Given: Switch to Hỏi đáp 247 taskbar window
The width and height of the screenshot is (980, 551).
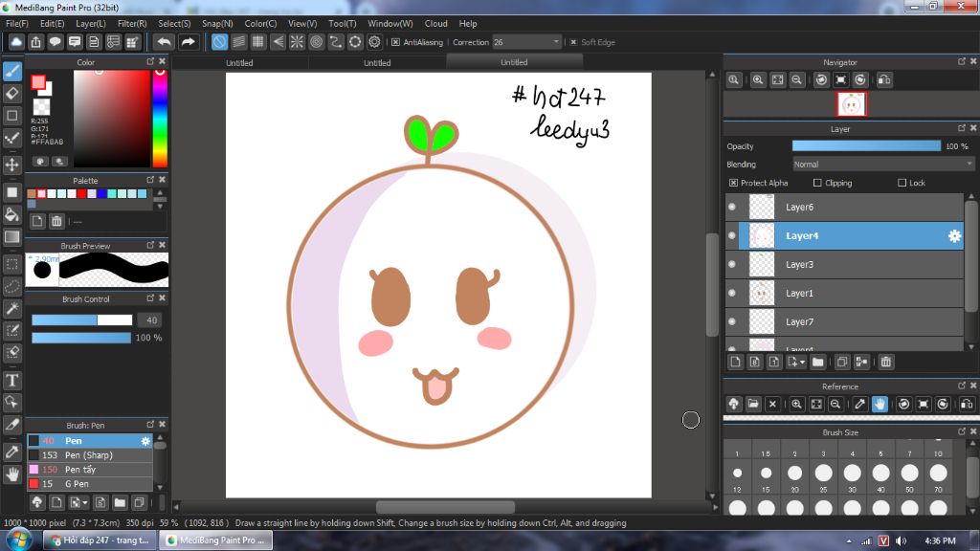Looking at the screenshot, I should point(99,540).
